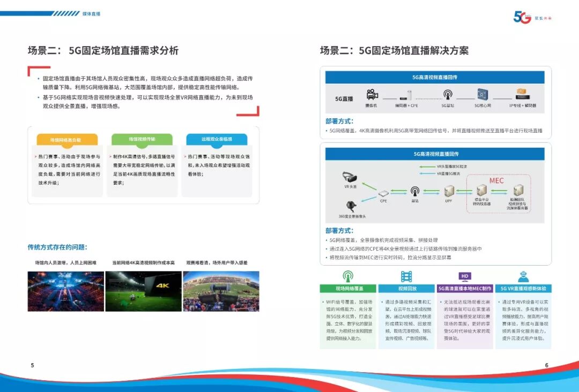Click the 部署方式 heading under VR diagram

(x=339, y=230)
